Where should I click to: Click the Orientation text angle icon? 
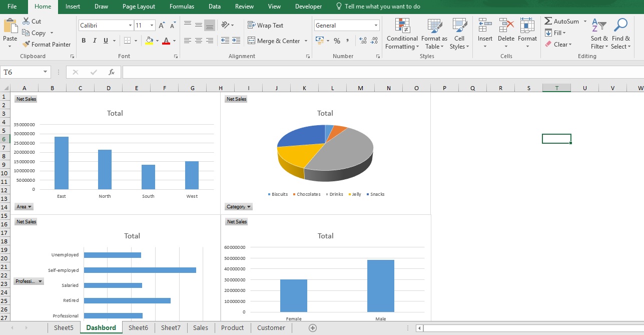point(225,25)
